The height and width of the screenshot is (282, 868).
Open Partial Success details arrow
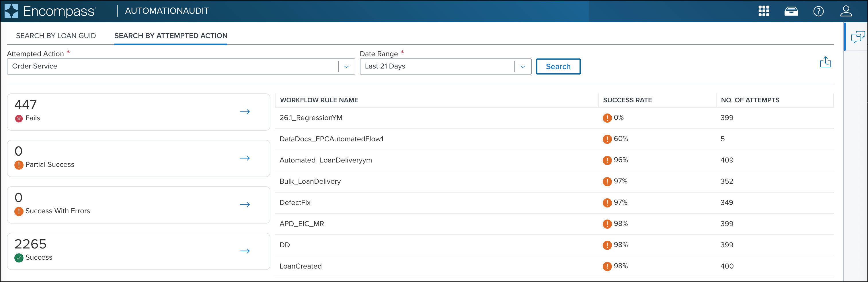tap(245, 158)
